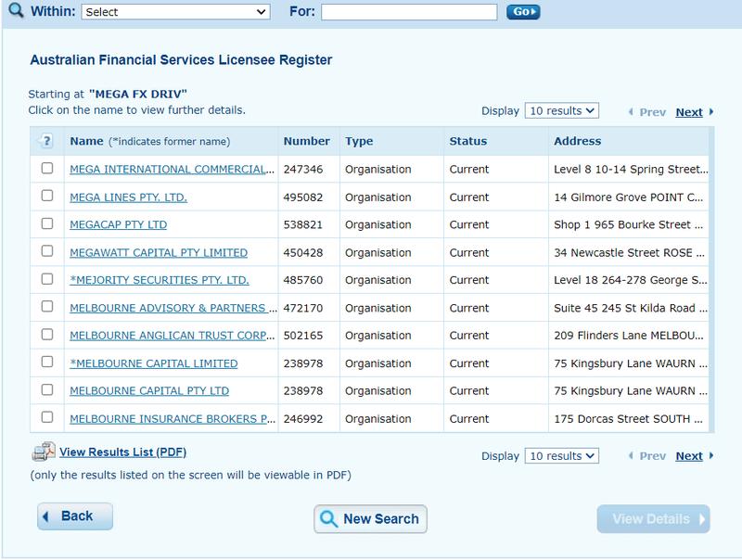The height and width of the screenshot is (560, 742).
Task: Click address Level 18 264-278 George S...
Action: pyautogui.click(x=631, y=280)
